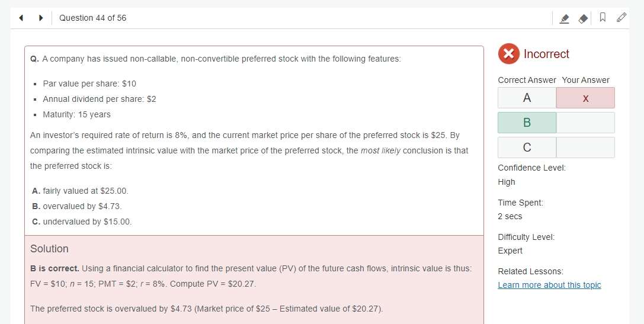Click the Correct Answer A cell
This screenshot has height=324, width=644.
pos(527,98)
